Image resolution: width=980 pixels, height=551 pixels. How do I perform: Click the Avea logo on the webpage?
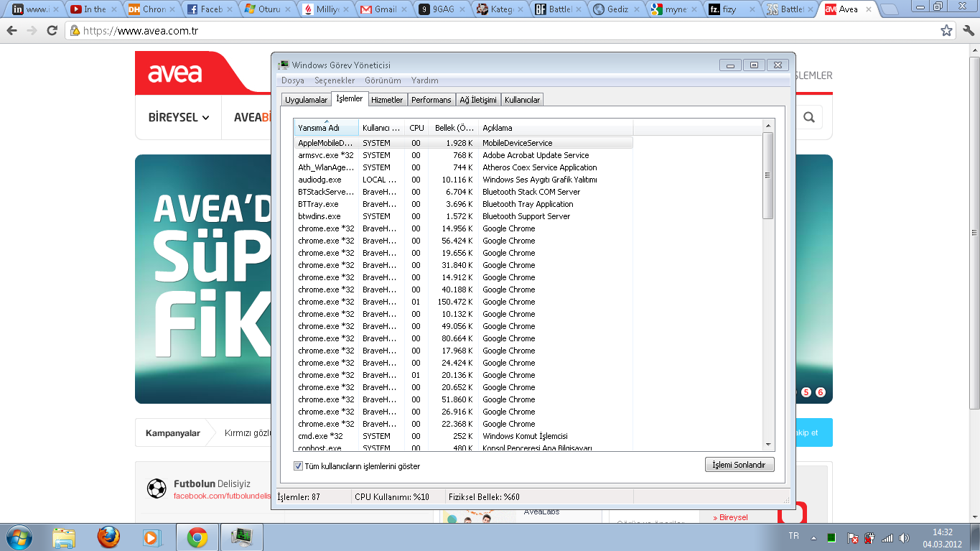pyautogui.click(x=174, y=73)
